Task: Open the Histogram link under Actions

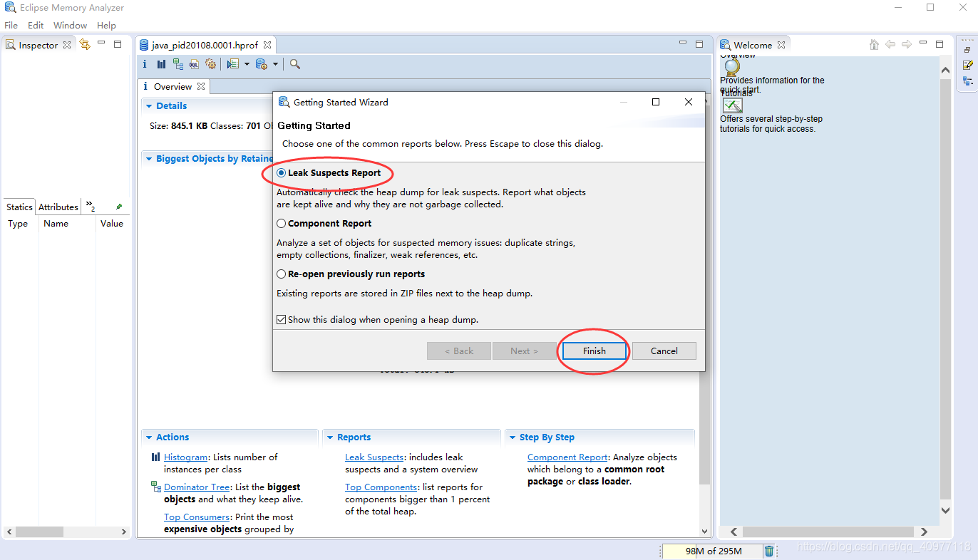Action: (x=185, y=457)
